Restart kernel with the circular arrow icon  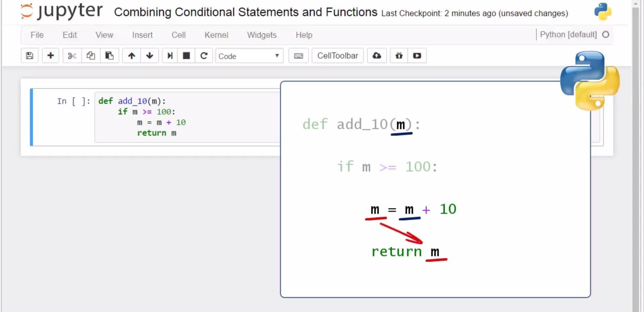coord(204,56)
